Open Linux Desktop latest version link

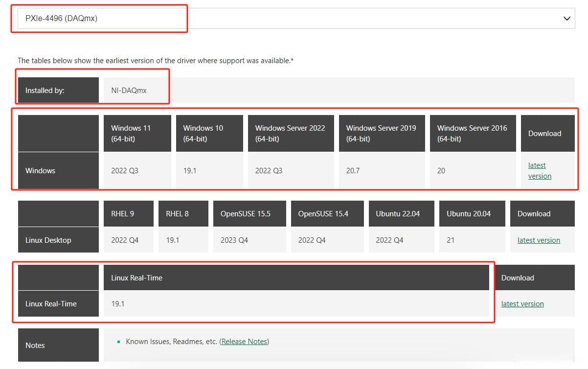pos(539,240)
